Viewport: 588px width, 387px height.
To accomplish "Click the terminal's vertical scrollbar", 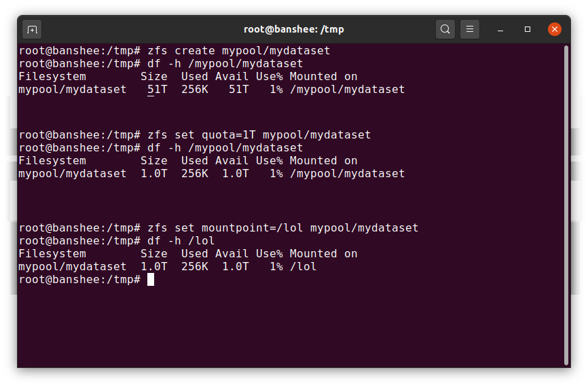I will [x=566, y=204].
